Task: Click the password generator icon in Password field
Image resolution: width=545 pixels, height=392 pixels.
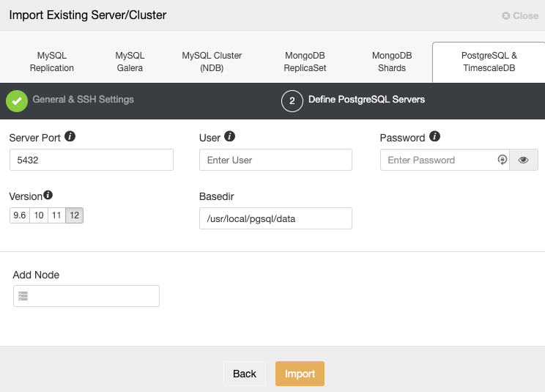Action: coord(502,160)
